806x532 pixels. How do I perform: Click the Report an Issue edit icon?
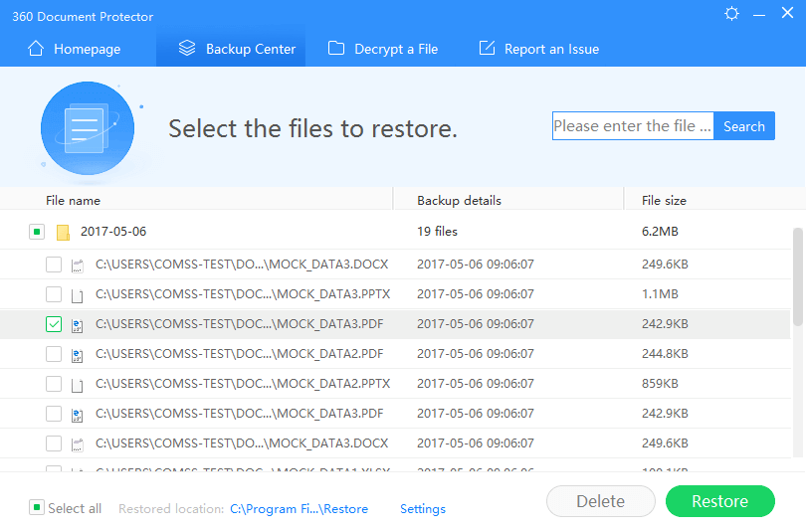(487, 49)
